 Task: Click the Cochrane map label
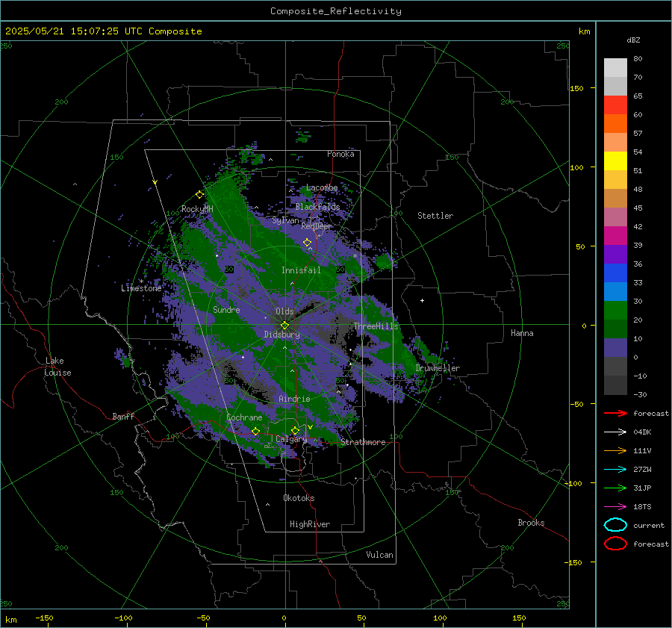point(244,417)
